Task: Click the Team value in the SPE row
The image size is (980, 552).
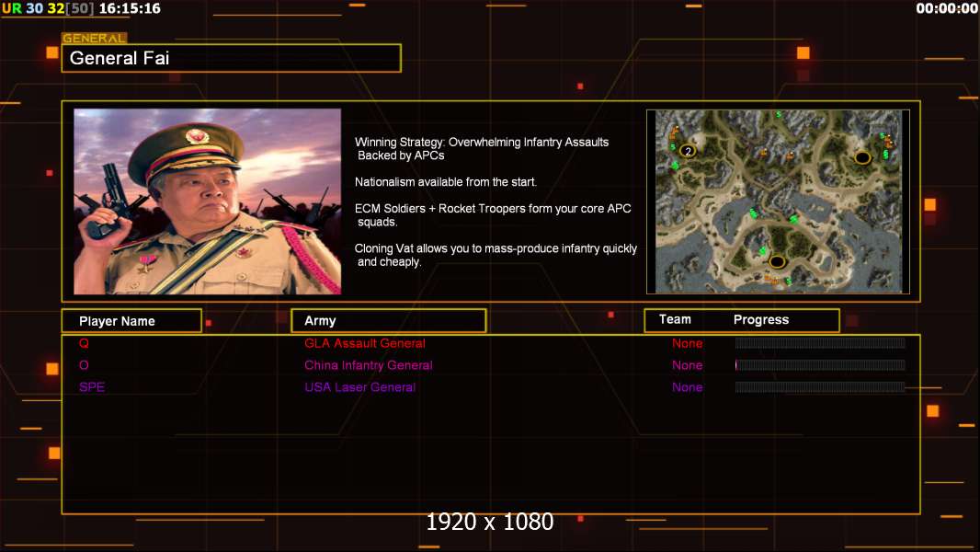Action: (x=688, y=387)
